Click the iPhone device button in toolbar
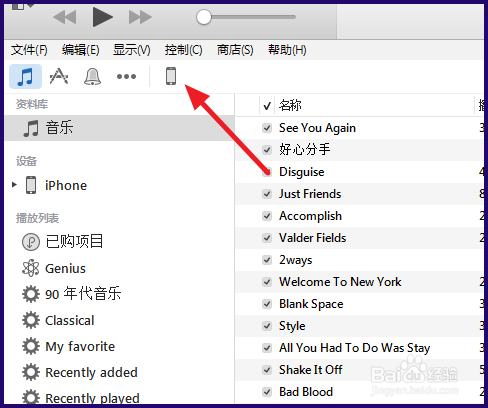 point(171,76)
